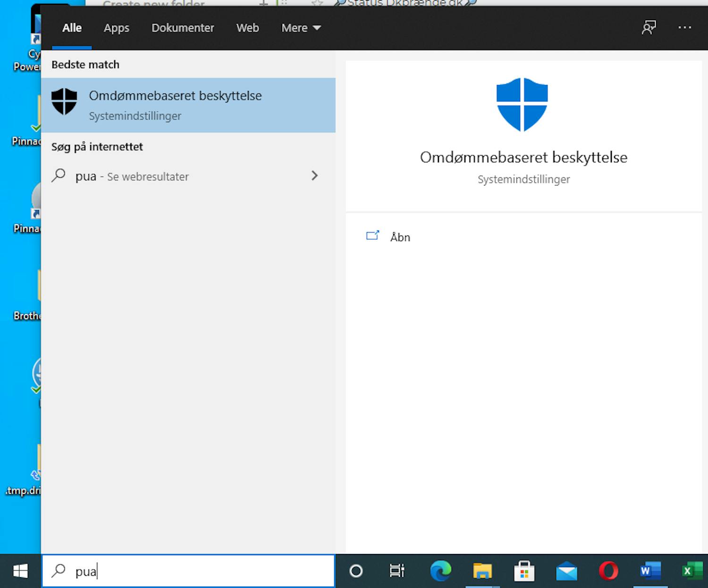Switch to the Dokumenter search tab
Viewport: 708px width, 588px height.
(x=183, y=27)
